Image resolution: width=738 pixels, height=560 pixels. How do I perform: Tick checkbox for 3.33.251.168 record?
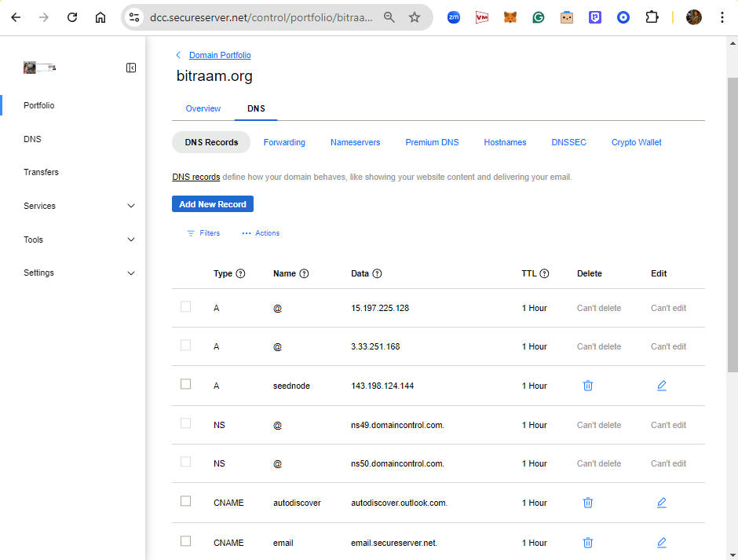pos(186,346)
